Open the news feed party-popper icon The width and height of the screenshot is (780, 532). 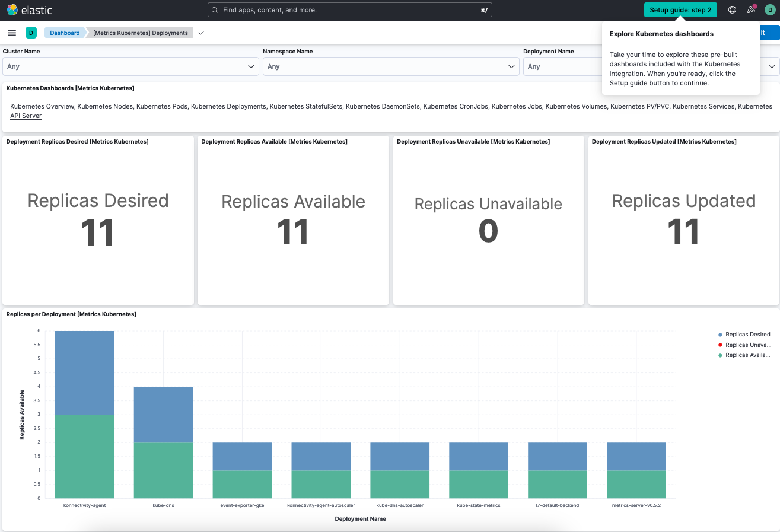(x=751, y=9)
